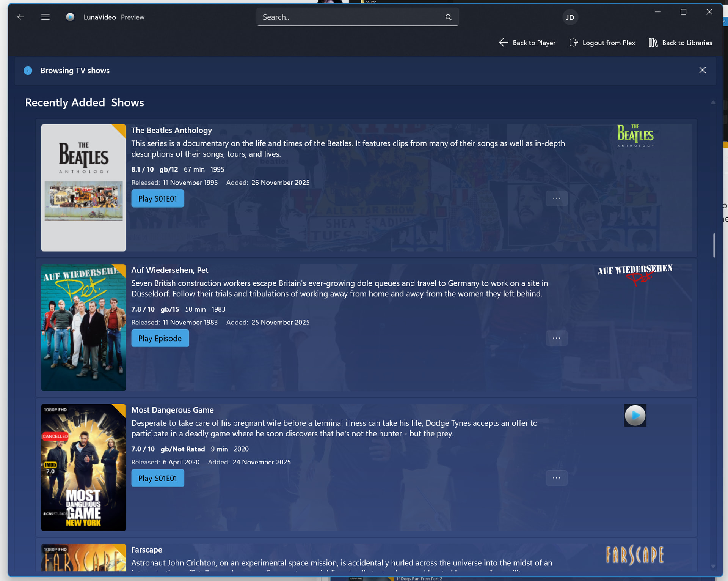728x581 pixels.
Task: Open more options for Most Dangerous Game
Action: coord(556,478)
